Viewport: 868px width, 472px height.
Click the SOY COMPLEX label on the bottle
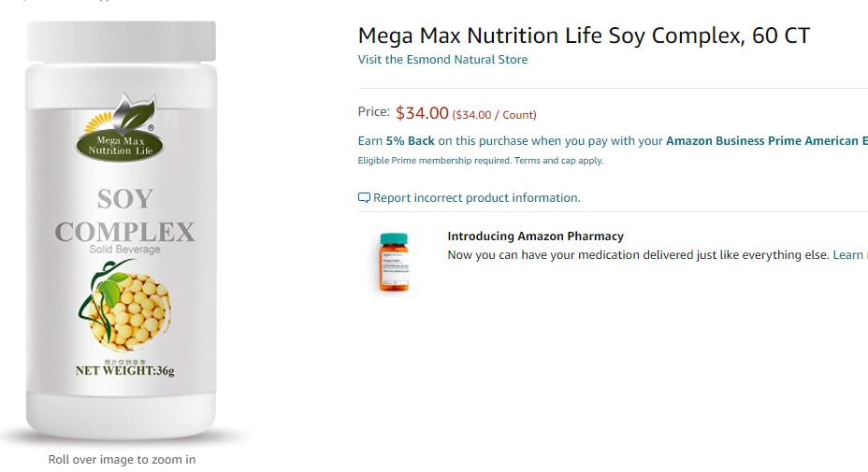click(x=124, y=217)
